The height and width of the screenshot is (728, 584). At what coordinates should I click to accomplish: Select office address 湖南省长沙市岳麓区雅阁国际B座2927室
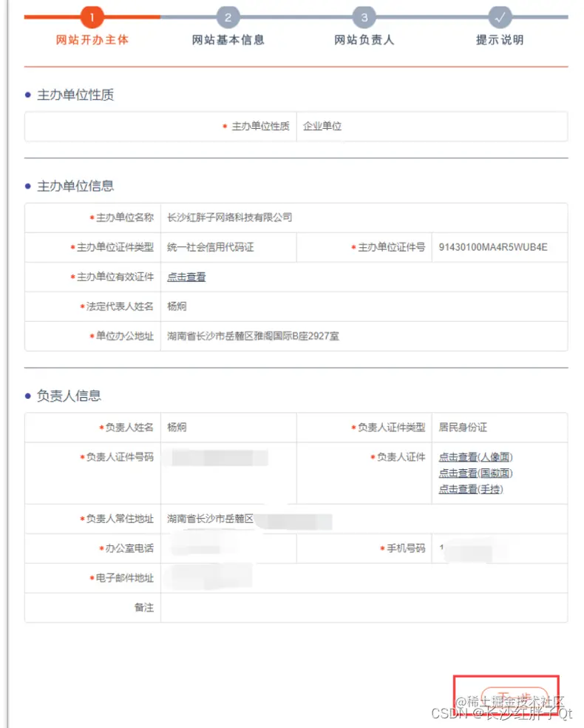(253, 336)
